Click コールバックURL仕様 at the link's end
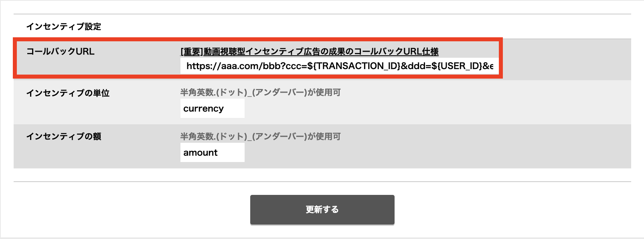Image resolution: width=644 pixels, height=239 pixels. click(396, 51)
